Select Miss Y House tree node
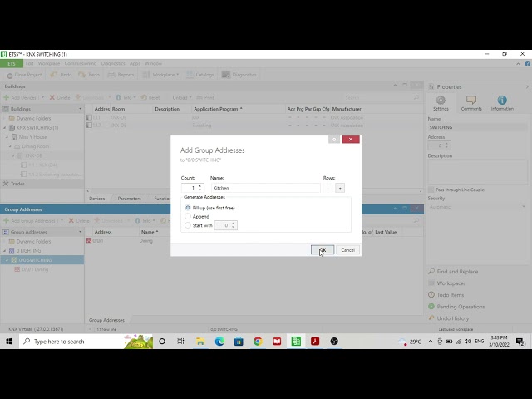Viewport: 532px width, 399px height. point(32,137)
